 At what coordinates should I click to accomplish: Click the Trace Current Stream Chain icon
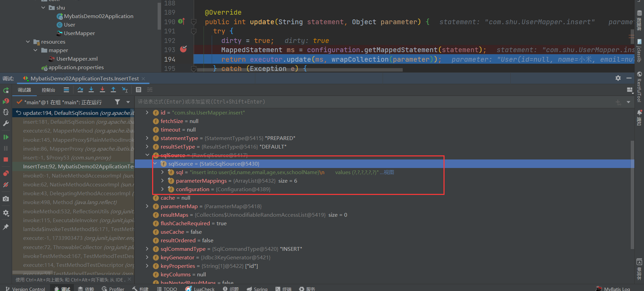coord(150,90)
